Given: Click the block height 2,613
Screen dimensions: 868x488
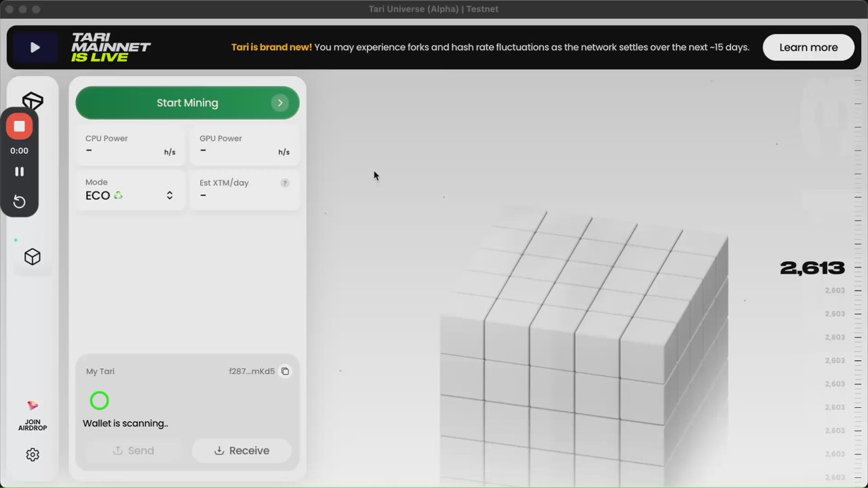Looking at the screenshot, I should 812,268.
